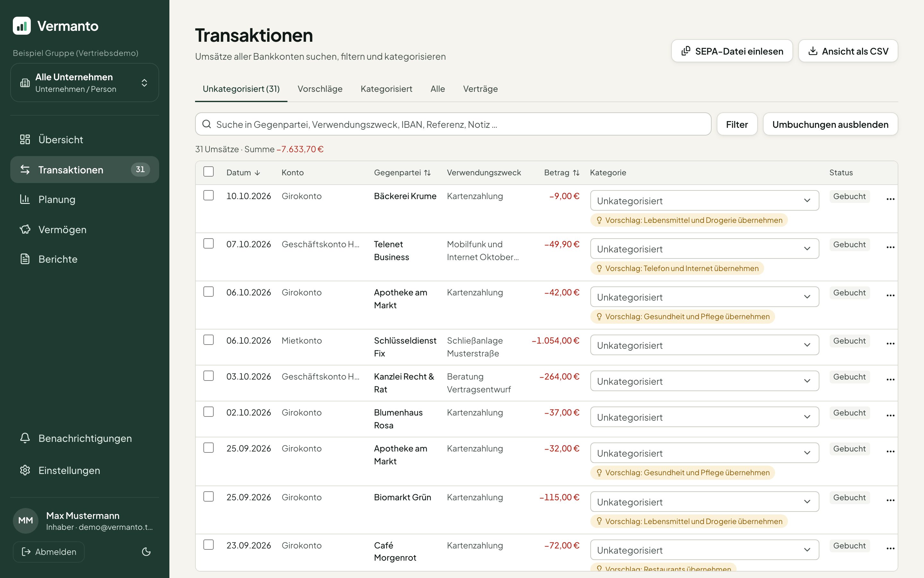The width and height of the screenshot is (924, 578).
Task: Open the Filter button
Action: pyautogui.click(x=737, y=124)
